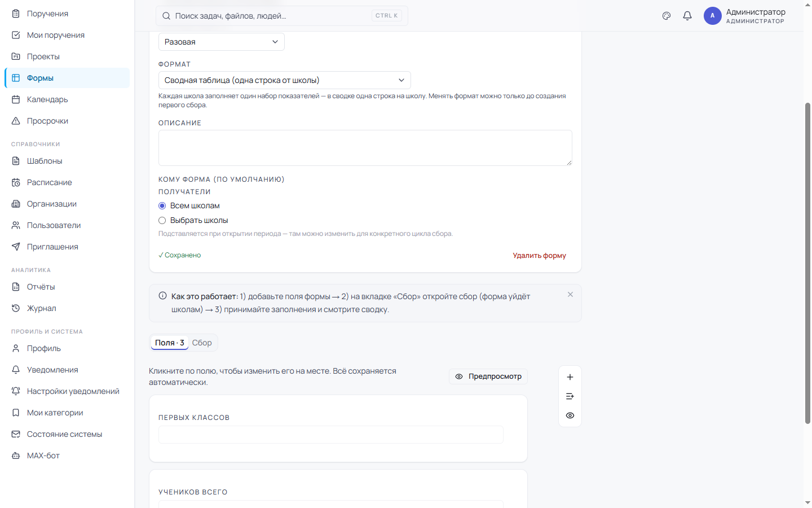
Task: Open the Отчёты sidebar icon
Action: click(x=16, y=287)
